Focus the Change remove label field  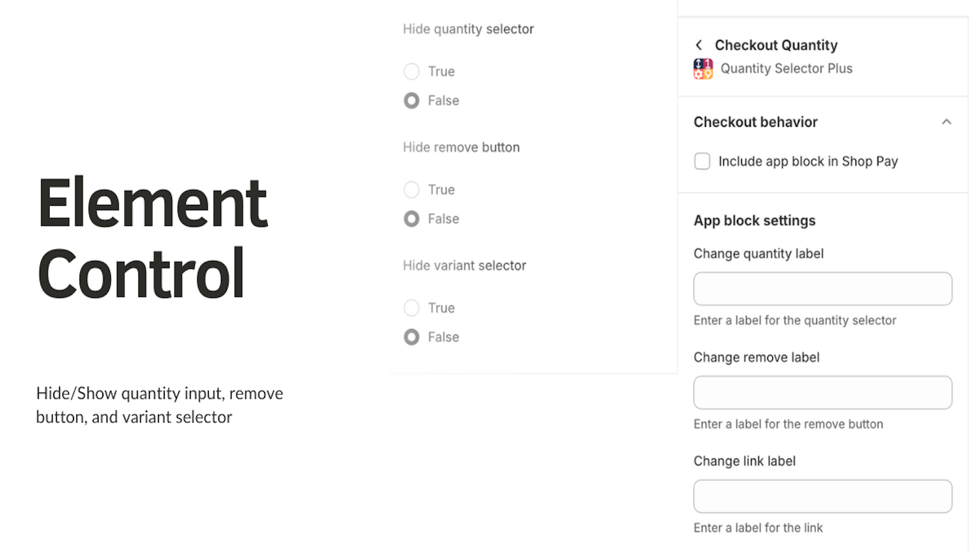click(823, 392)
